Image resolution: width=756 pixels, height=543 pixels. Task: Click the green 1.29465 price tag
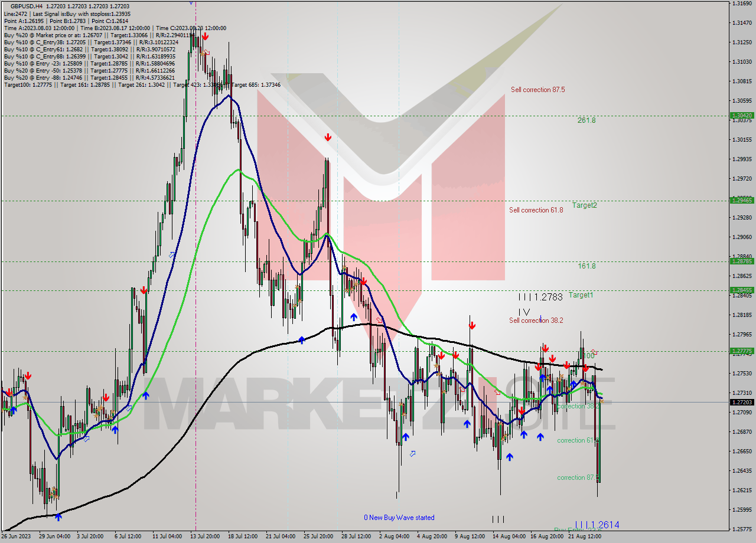pyautogui.click(x=742, y=201)
